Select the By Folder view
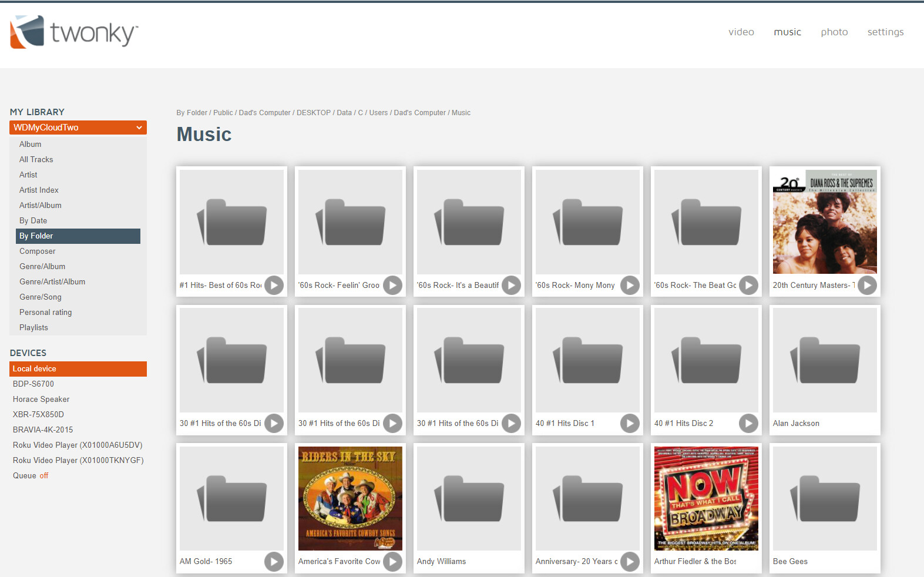The height and width of the screenshot is (577, 924). point(78,236)
